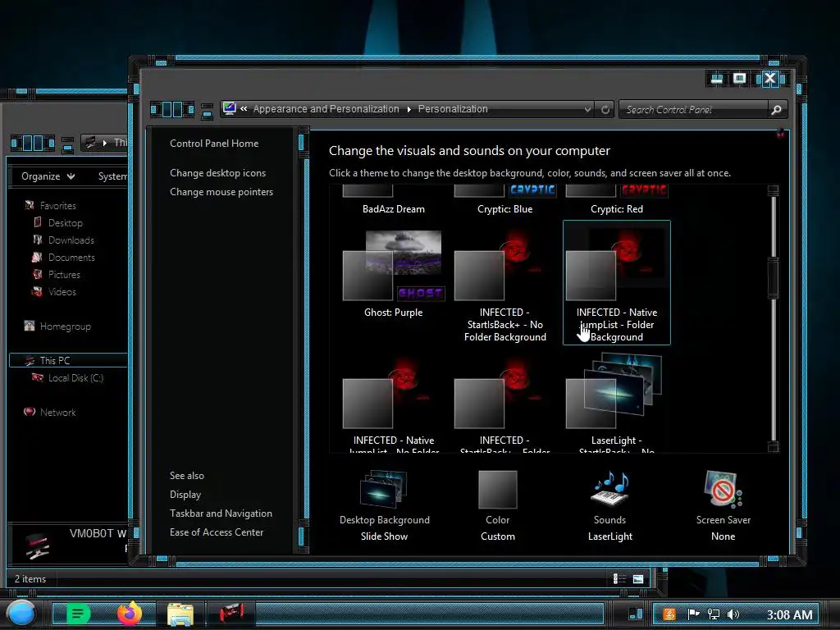Launch Firefox from the taskbar

[129, 614]
